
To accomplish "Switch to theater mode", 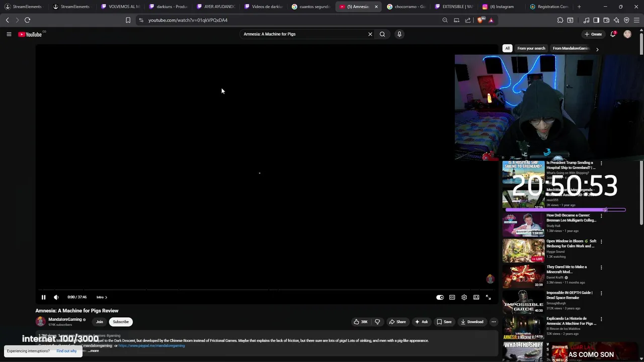I will tap(476, 297).
